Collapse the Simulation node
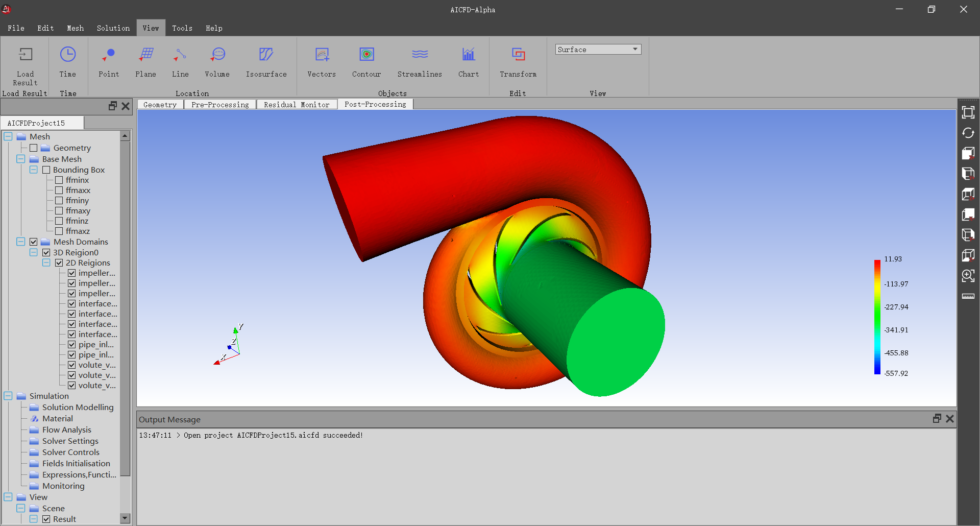The height and width of the screenshot is (526, 980). click(8, 396)
